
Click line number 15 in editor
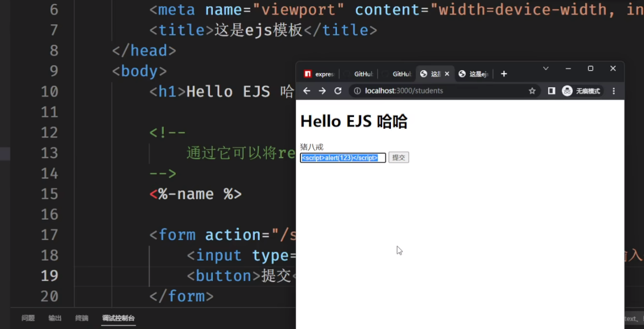point(49,194)
